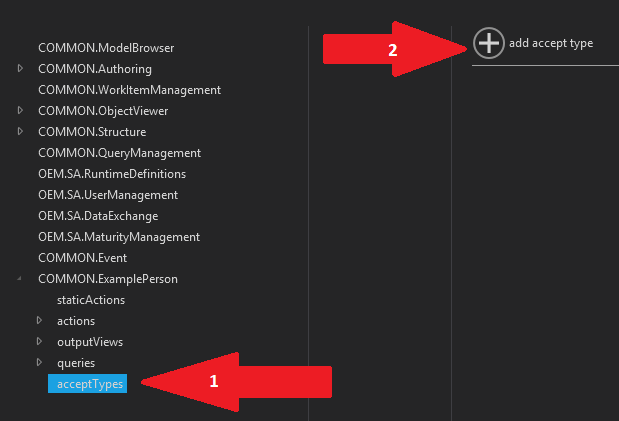Click the plus circle add icon
This screenshot has height=421, width=619.
(489, 43)
